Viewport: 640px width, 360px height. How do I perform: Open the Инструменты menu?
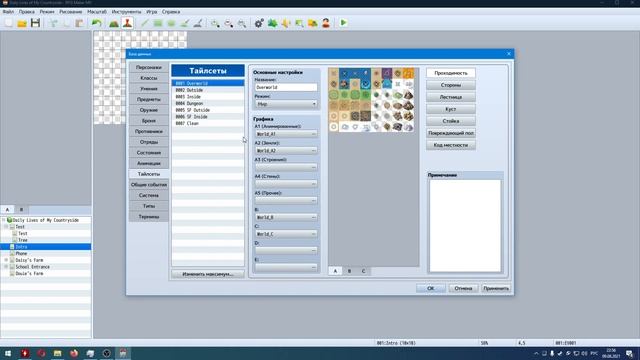click(x=127, y=12)
